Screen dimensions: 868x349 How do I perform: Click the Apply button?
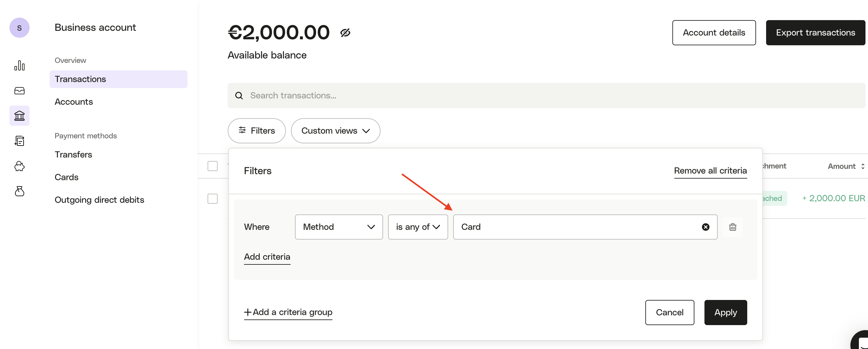pos(725,312)
